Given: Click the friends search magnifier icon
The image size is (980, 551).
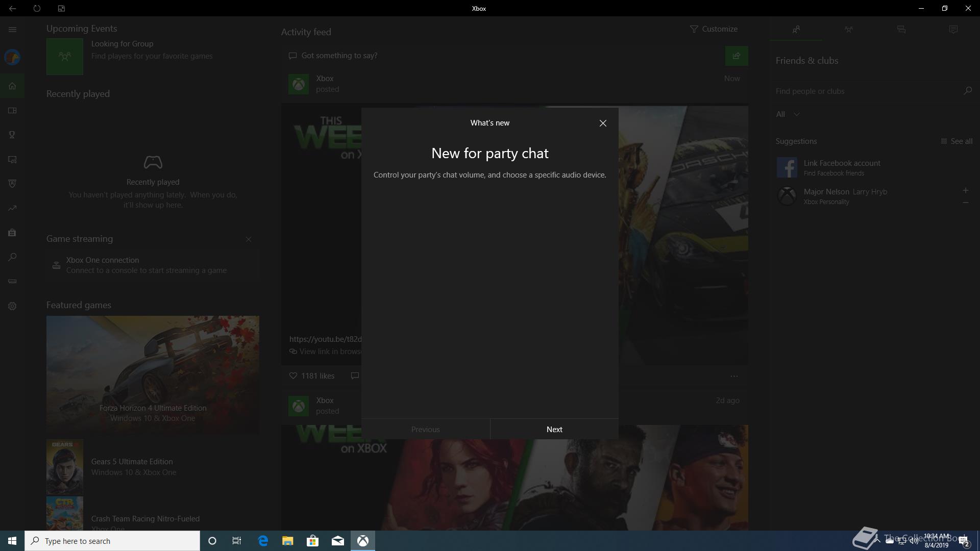Looking at the screenshot, I should click(967, 91).
